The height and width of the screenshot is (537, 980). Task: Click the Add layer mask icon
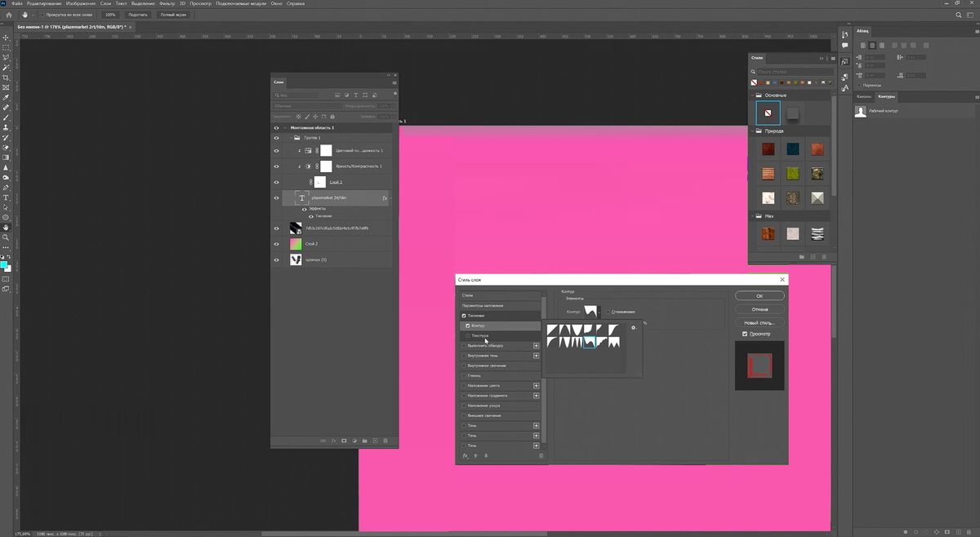pos(345,441)
